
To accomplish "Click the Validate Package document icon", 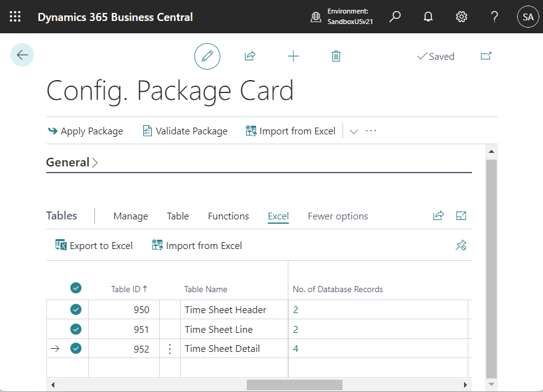I will [147, 131].
